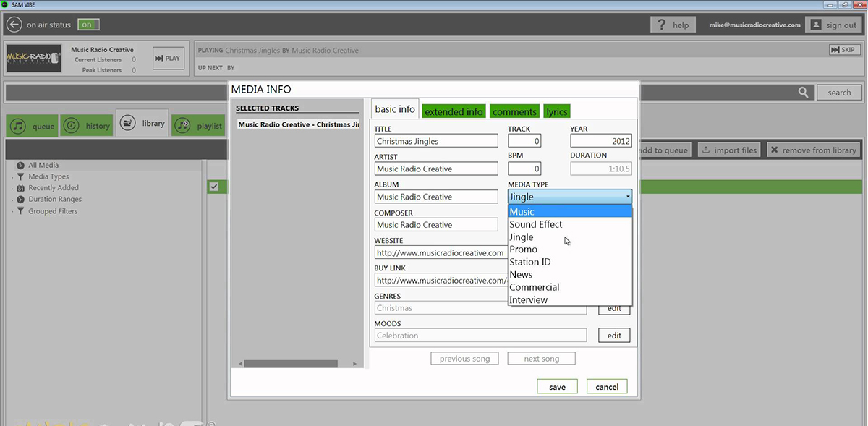Collapse the Media Type dropdown showing Jingle
This screenshot has width=868, height=426.
(x=570, y=197)
